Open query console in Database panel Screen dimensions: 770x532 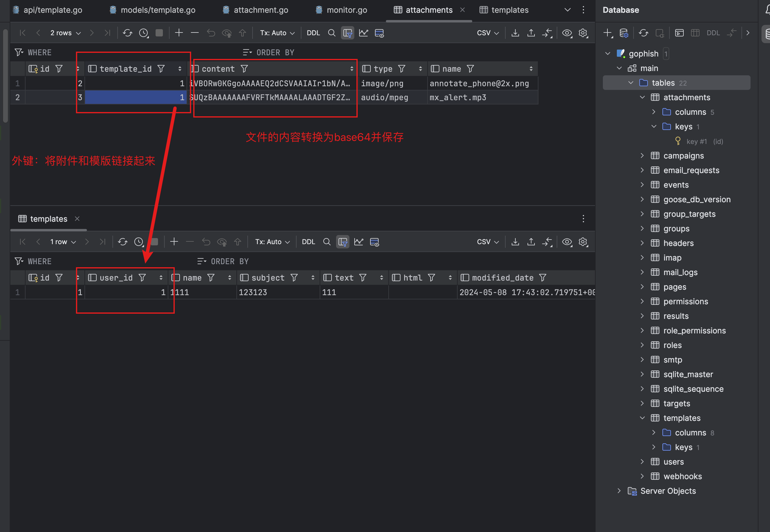(679, 33)
